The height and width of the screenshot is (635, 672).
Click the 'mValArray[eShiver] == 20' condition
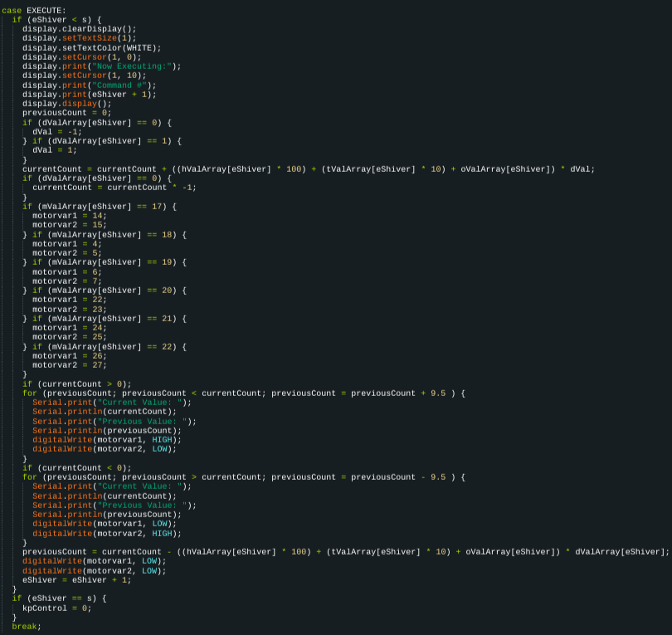tap(110, 291)
